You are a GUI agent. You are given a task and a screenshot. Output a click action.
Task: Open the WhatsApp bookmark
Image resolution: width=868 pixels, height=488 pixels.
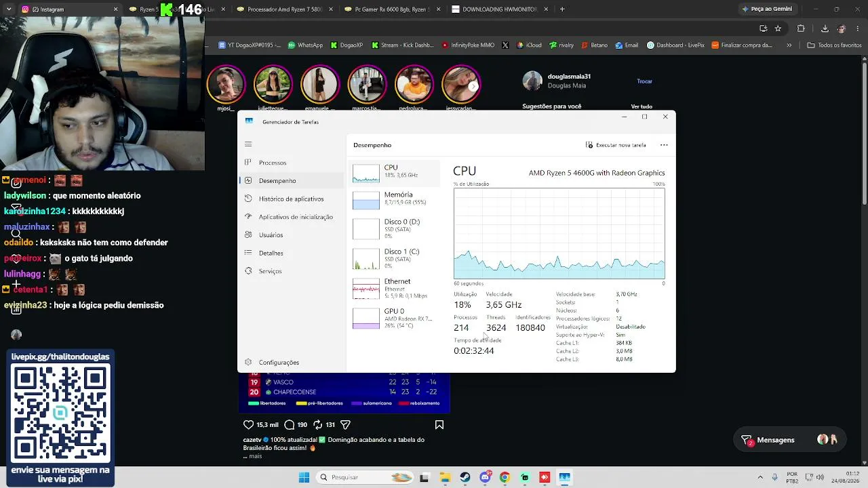pyautogui.click(x=305, y=45)
